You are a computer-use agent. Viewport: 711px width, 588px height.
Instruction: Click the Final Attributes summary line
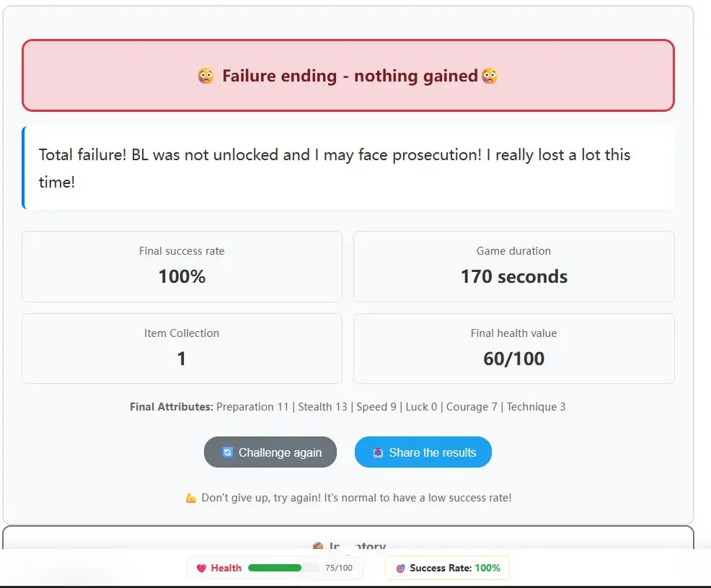click(x=348, y=407)
